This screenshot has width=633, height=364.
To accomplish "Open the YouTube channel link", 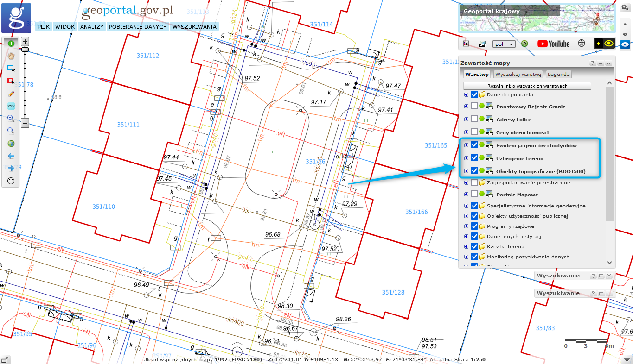I will (553, 44).
